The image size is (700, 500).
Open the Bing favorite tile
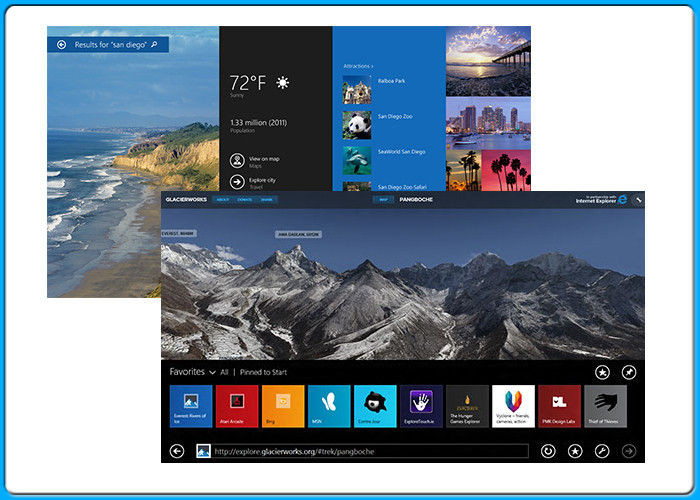point(283,406)
